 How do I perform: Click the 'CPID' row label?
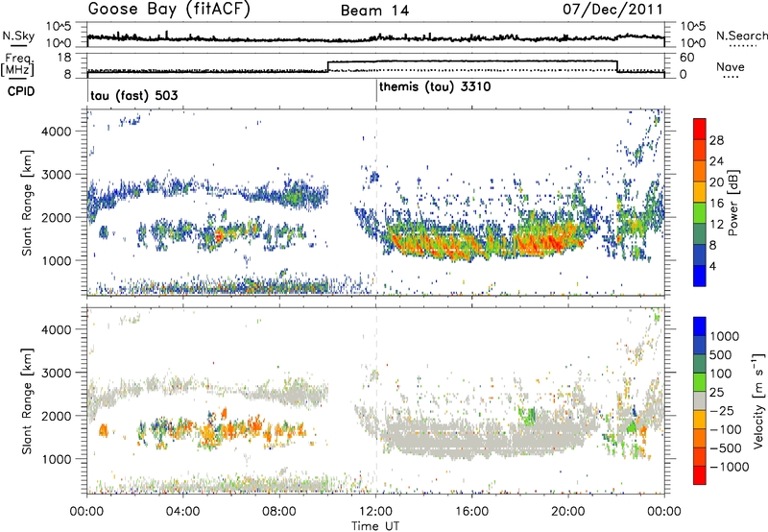pos(21,91)
